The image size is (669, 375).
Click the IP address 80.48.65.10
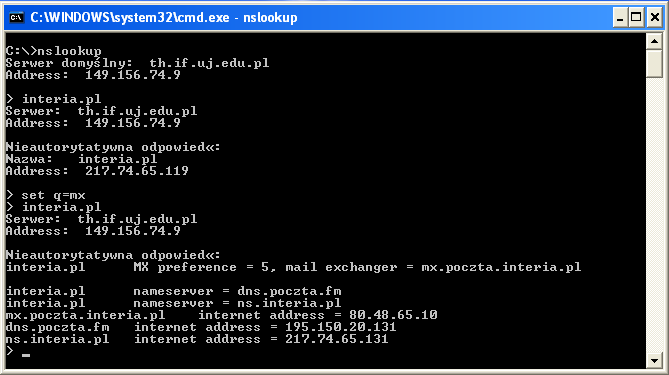(x=393, y=315)
